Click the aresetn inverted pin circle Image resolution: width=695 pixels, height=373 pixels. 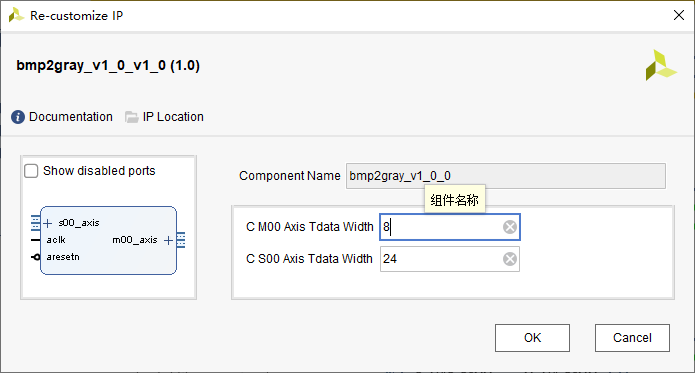(37, 257)
